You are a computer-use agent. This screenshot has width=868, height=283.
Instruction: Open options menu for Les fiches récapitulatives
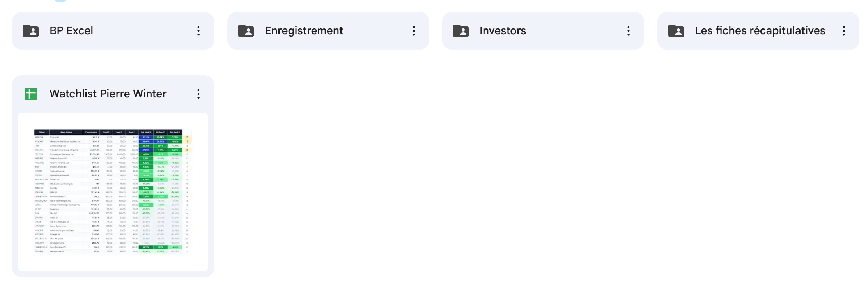pyautogui.click(x=844, y=31)
